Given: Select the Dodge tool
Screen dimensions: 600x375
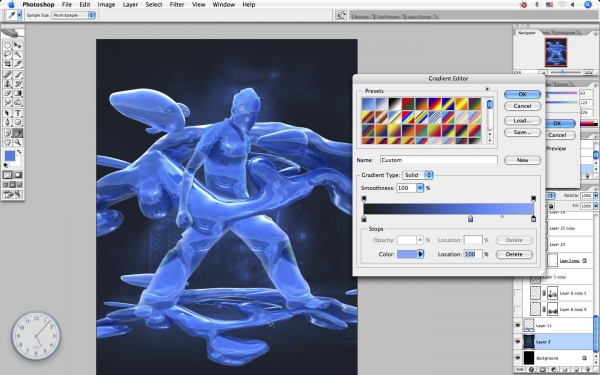Looking at the screenshot, I should [18, 102].
